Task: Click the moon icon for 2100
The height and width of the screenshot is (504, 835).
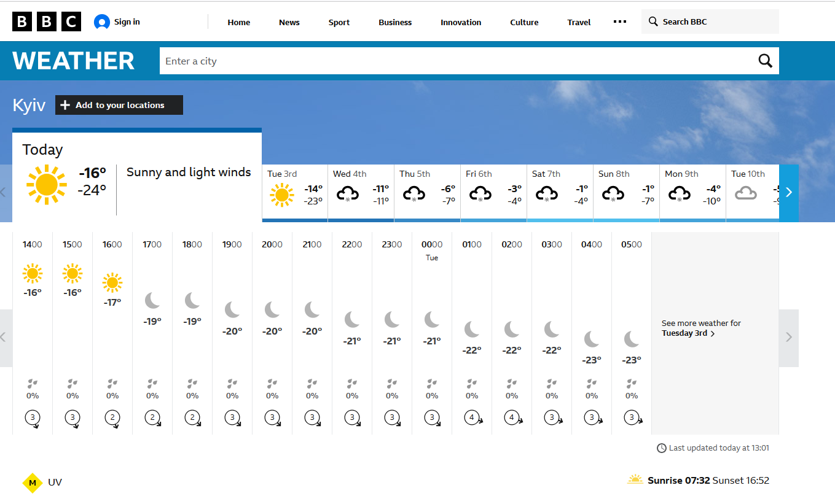Action: (312, 309)
